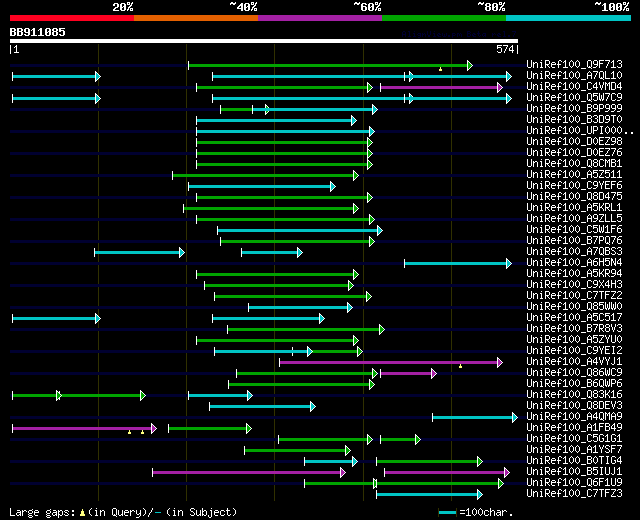Click the purple alignment bar in A1FB49 row
This screenshot has width=640, height=520.
pos(84,428)
